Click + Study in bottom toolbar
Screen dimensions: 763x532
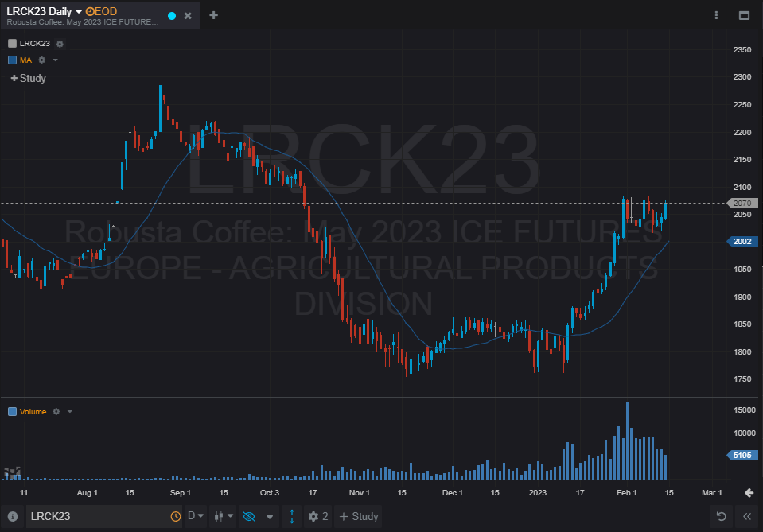pyautogui.click(x=359, y=516)
